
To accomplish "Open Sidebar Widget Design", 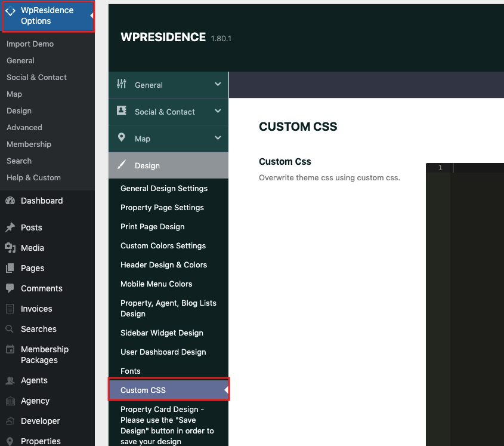I will 162,333.
